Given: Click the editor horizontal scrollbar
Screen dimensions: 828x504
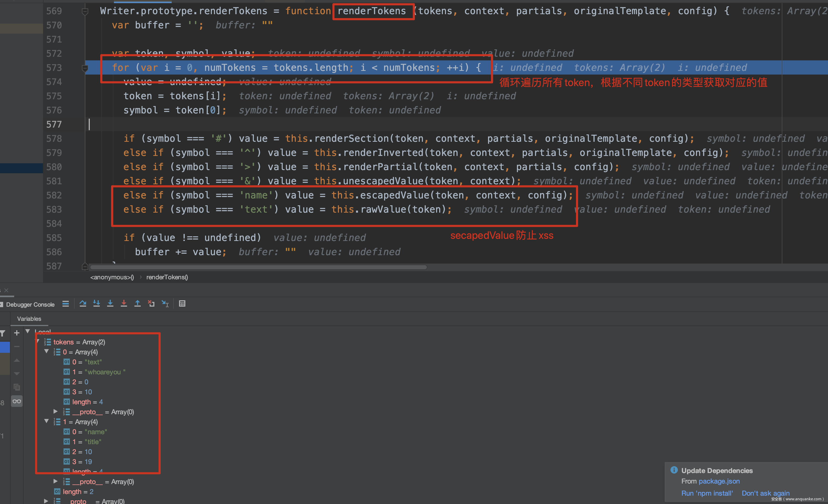Looking at the screenshot, I should tap(258, 267).
